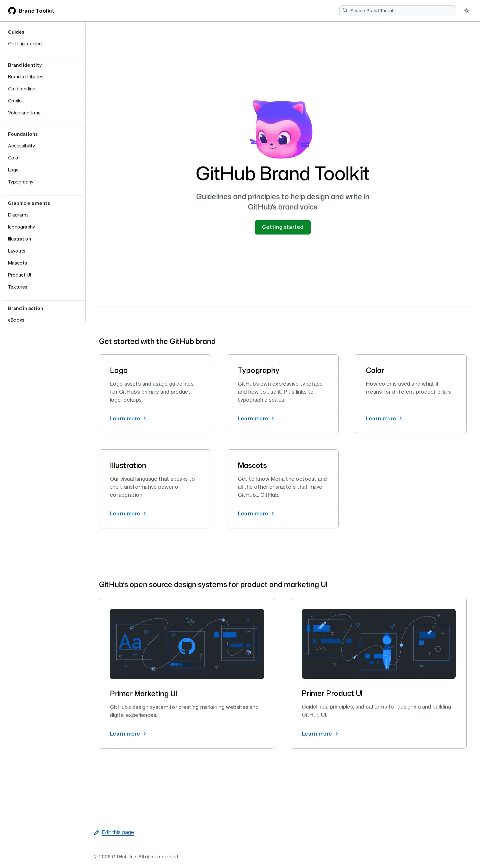Click the green Getting started button
This screenshot has height=868, width=480.
283,227
